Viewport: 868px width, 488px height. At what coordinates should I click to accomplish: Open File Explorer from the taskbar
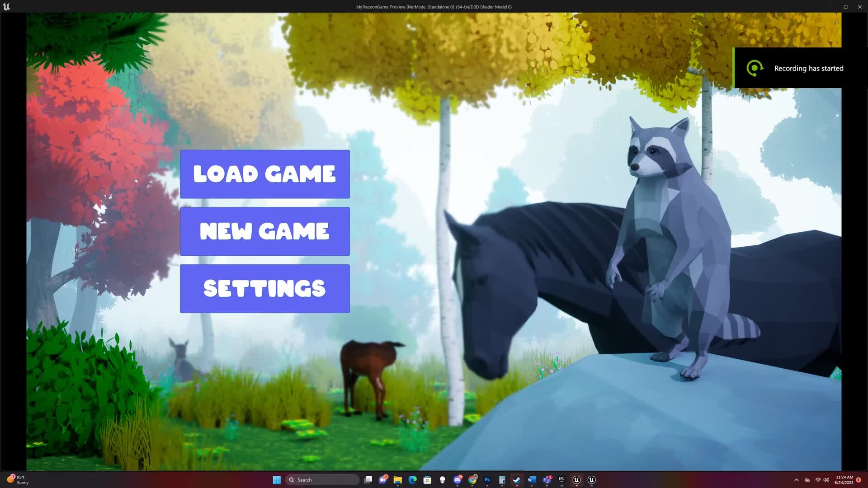(398, 480)
